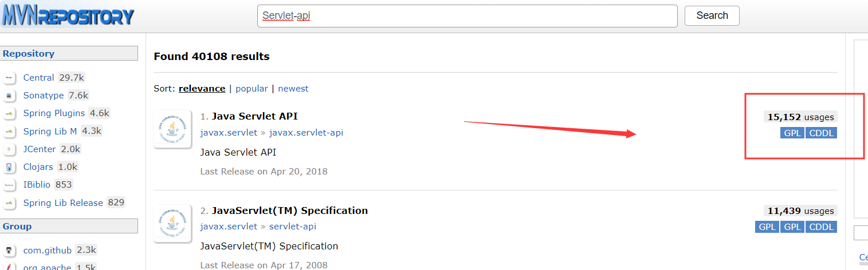Click the JCenter repository icon
The width and height of the screenshot is (868, 270).
pos(9,149)
